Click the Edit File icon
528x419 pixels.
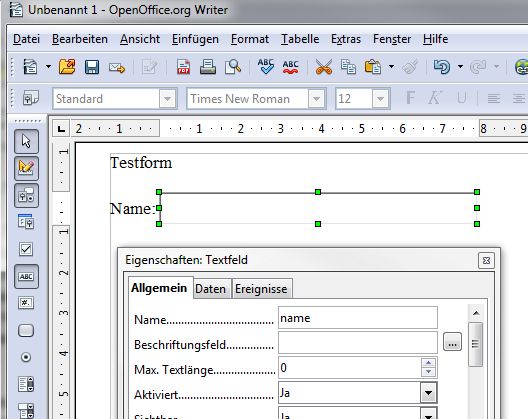(x=150, y=67)
